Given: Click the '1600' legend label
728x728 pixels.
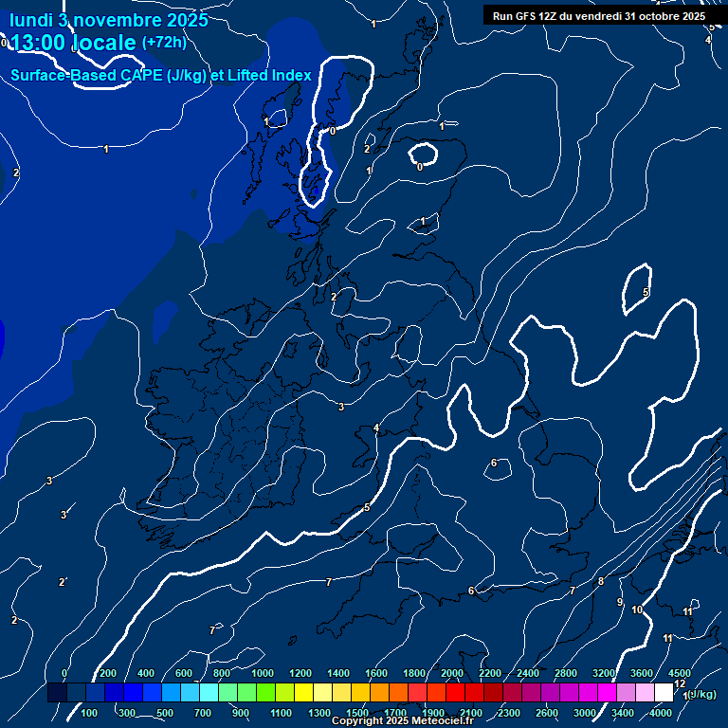Looking at the screenshot, I should (376, 673).
